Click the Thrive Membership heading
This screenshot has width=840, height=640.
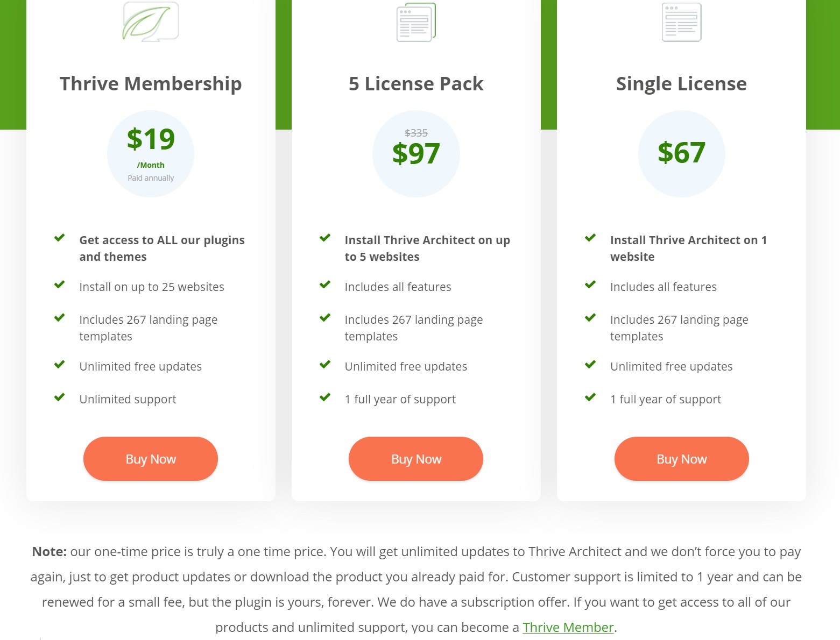[x=151, y=84]
